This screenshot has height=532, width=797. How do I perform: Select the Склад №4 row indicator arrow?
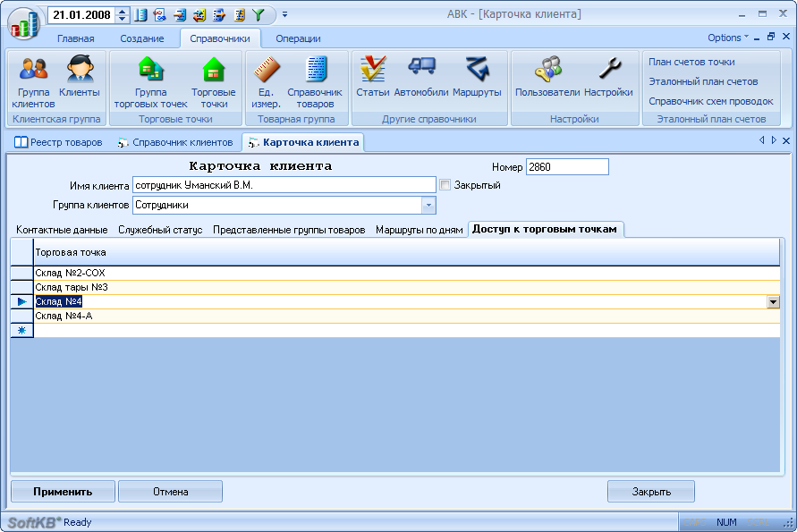pyautogui.click(x=21, y=302)
